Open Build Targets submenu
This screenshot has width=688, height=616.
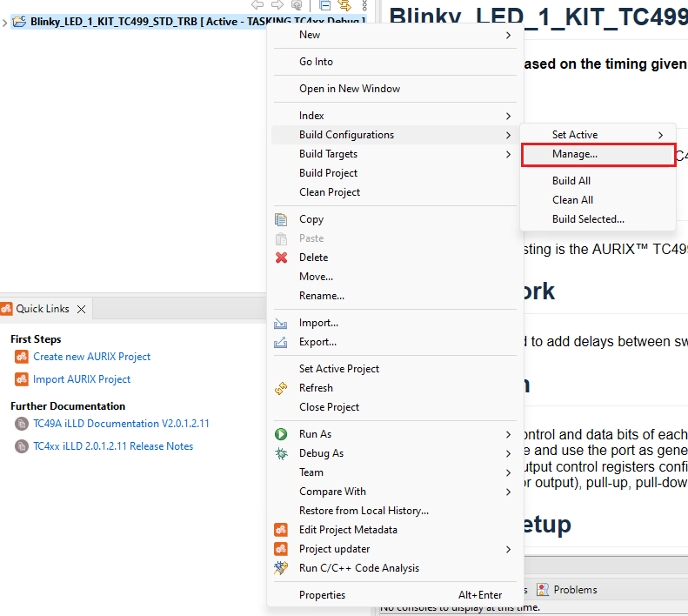[x=395, y=154]
